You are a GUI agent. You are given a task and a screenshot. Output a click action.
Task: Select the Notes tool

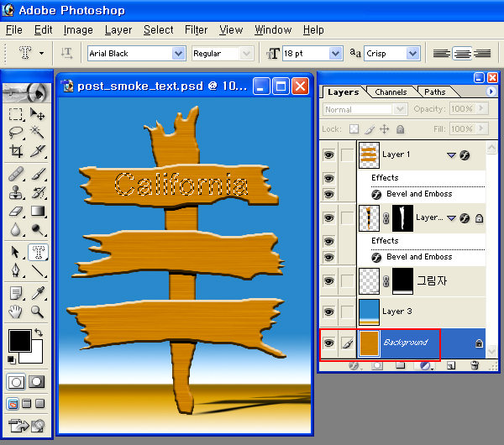tap(15, 293)
